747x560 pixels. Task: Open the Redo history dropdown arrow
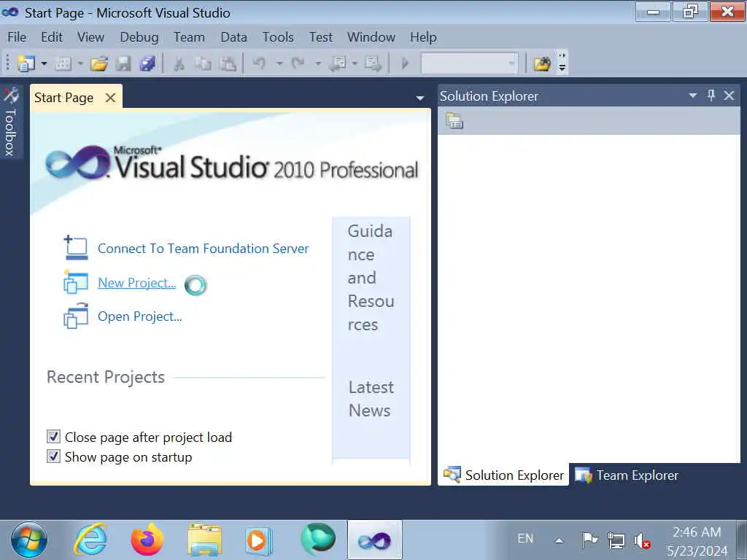click(318, 63)
